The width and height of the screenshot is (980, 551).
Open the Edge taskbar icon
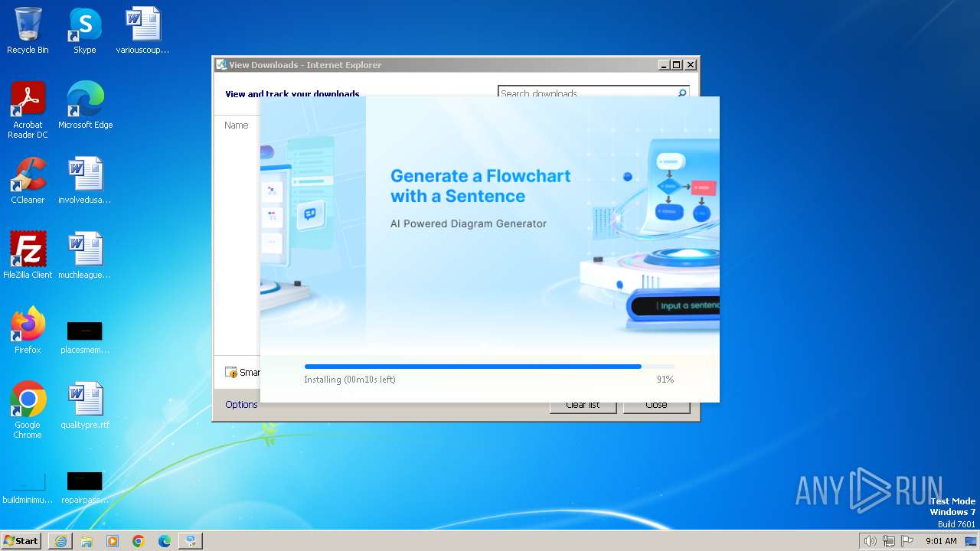coord(165,541)
